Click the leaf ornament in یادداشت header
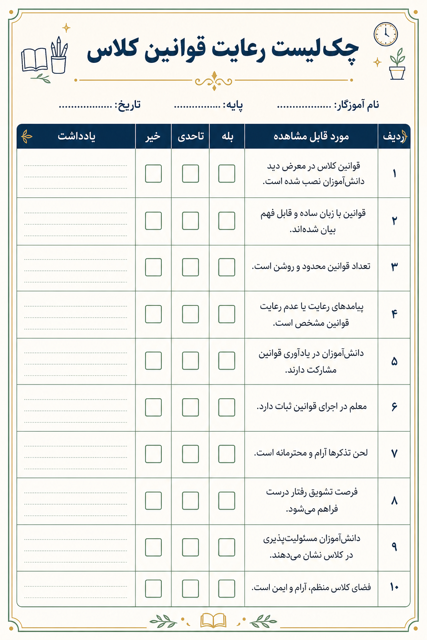427x640 pixels. [x=27, y=136]
